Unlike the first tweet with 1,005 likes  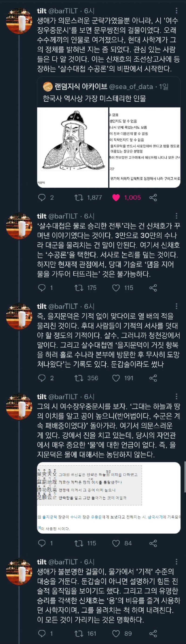click(x=116, y=198)
